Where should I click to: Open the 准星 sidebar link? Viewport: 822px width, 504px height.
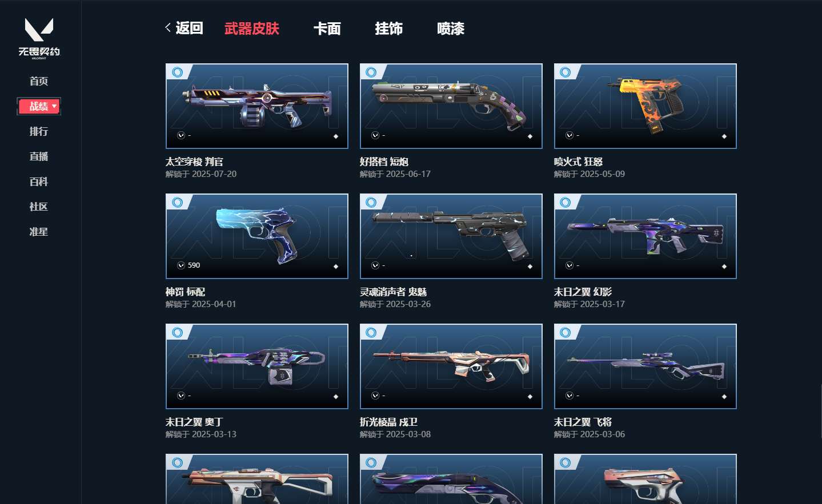click(39, 232)
